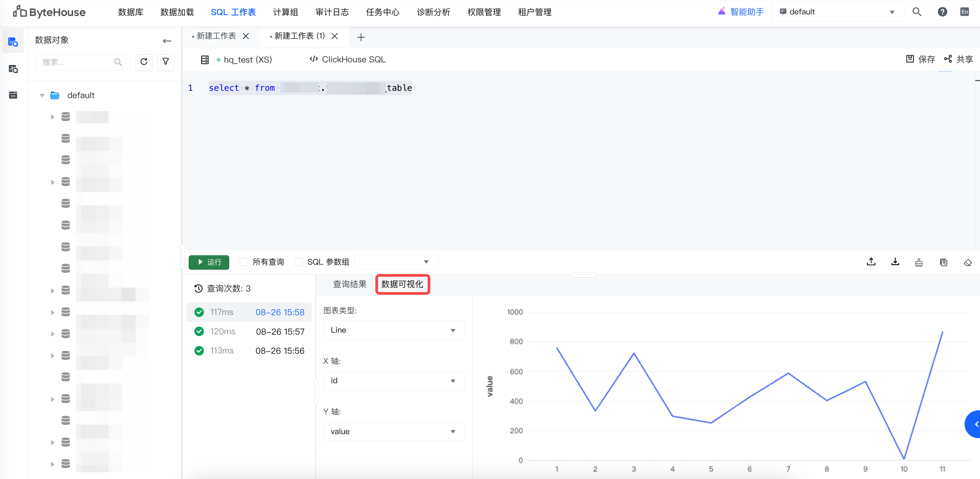
Task: Click the green 运行 button
Action: click(209, 262)
